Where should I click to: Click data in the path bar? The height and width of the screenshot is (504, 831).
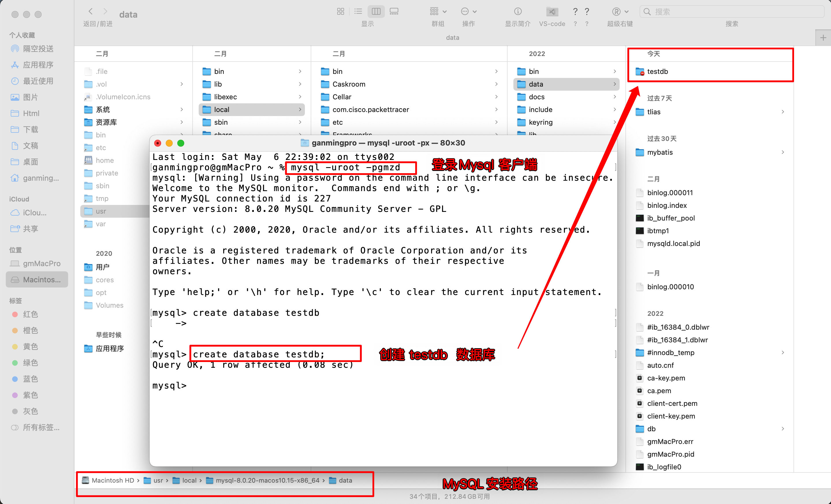pos(341,480)
